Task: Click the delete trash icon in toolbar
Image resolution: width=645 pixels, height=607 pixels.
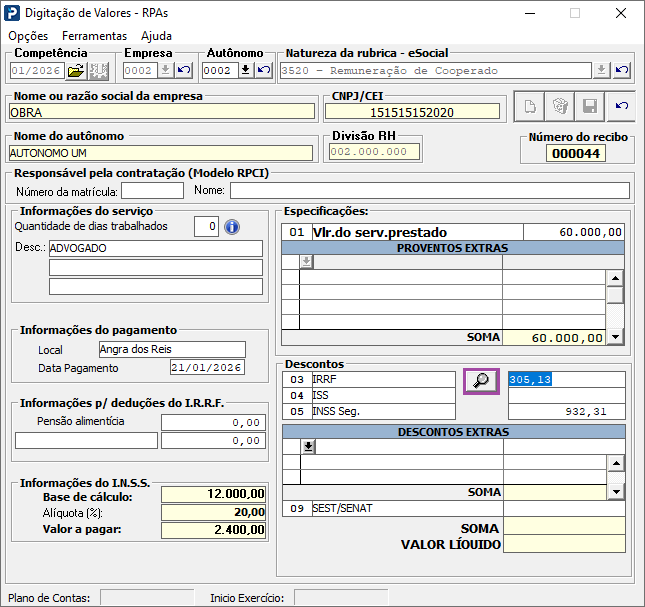Action: (560, 107)
